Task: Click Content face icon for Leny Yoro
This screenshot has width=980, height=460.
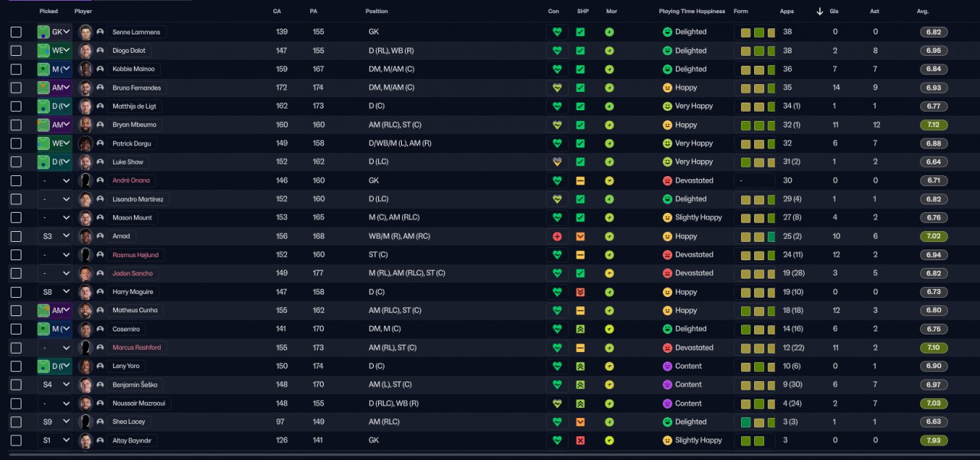Action: coord(668,366)
